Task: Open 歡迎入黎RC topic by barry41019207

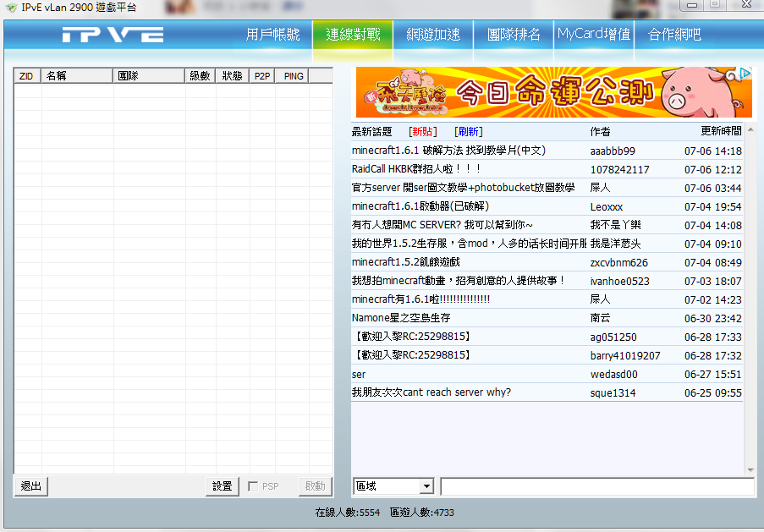Action: coord(412,355)
